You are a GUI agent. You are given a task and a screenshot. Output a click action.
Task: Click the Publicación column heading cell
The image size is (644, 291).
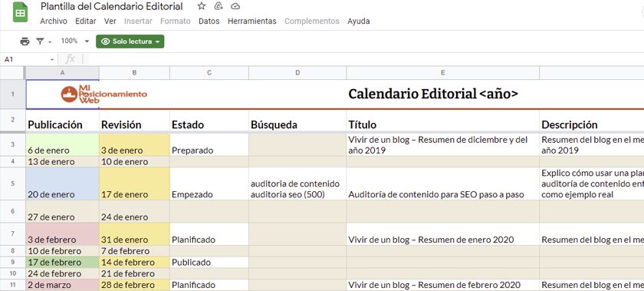62,121
